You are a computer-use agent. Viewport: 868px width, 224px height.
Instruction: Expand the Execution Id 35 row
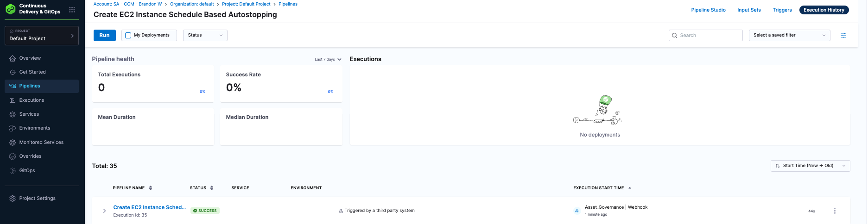click(x=104, y=211)
